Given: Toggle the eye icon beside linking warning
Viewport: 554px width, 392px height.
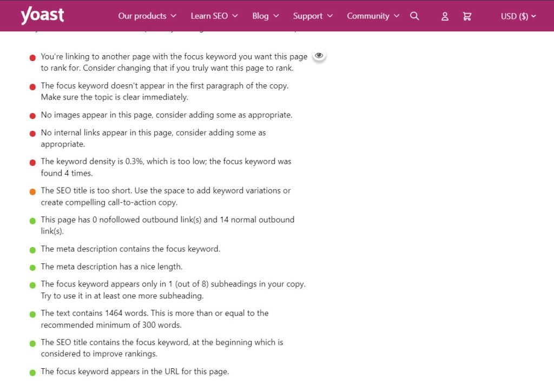Looking at the screenshot, I should coord(319,56).
